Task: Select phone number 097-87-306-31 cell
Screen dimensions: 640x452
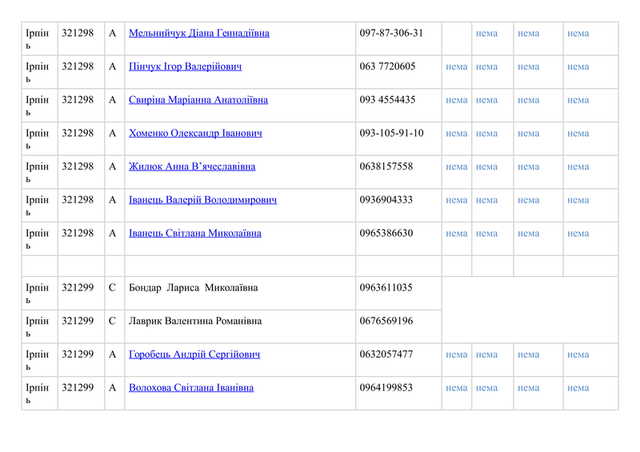Action: pyautogui.click(x=391, y=33)
